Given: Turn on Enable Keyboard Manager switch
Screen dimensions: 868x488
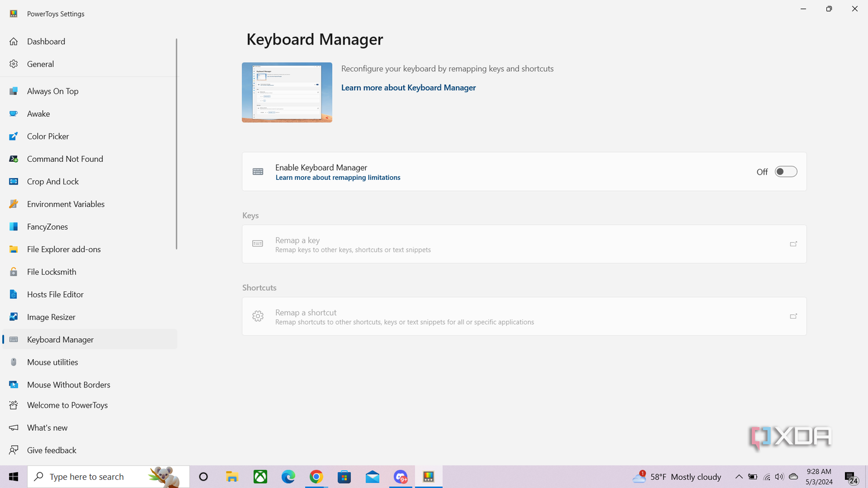Looking at the screenshot, I should [x=786, y=172].
